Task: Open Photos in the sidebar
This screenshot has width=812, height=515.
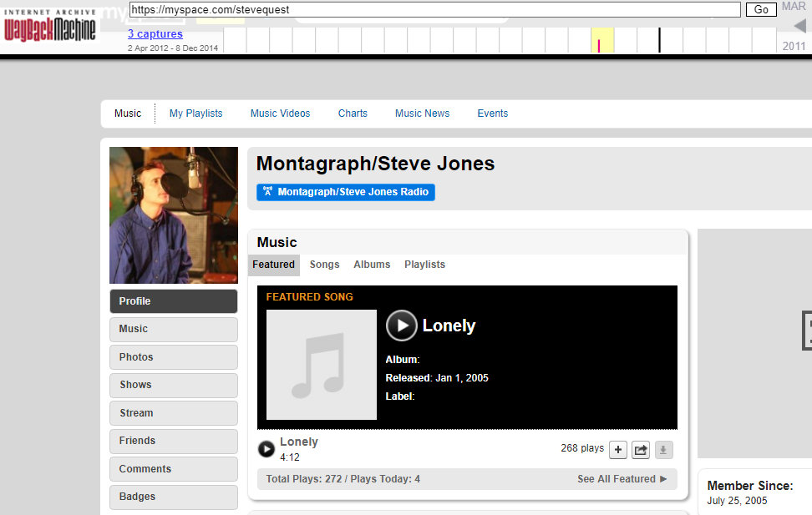Action: tap(174, 357)
